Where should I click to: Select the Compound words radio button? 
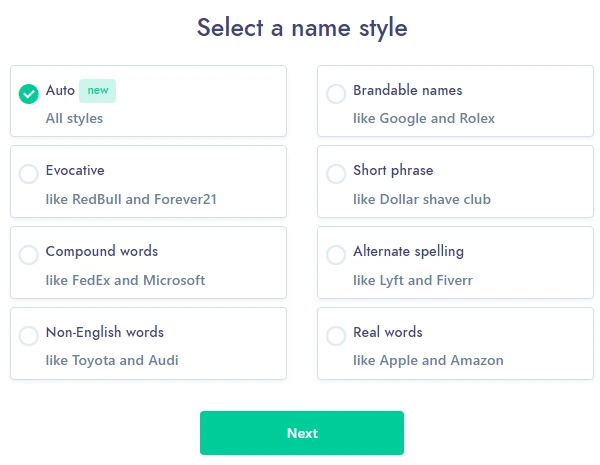(x=28, y=255)
